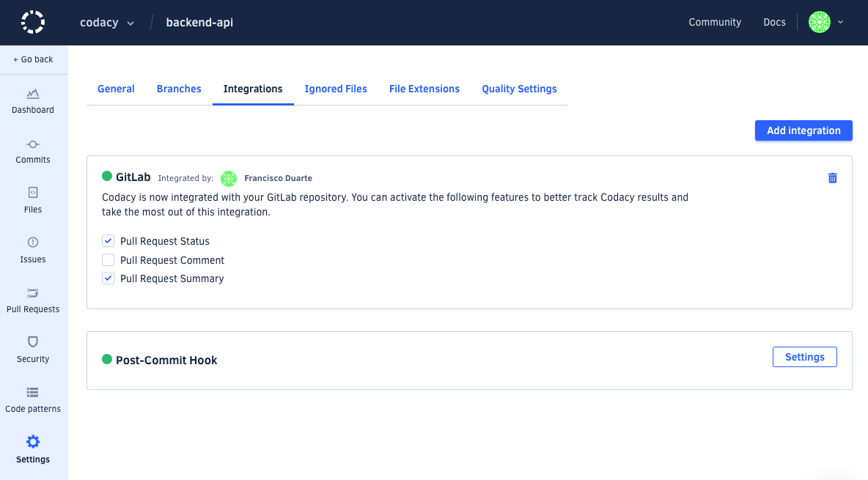Open the Commits sidebar icon

click(33, 144)
